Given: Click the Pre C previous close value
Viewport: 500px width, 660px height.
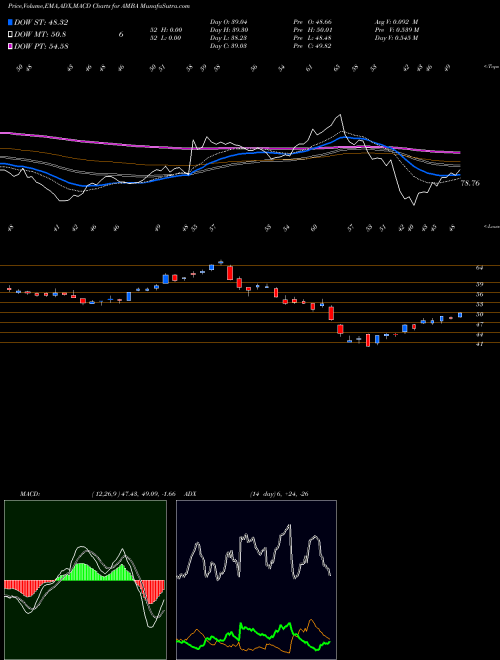Looking at the screenshot, I should [312, 45].
